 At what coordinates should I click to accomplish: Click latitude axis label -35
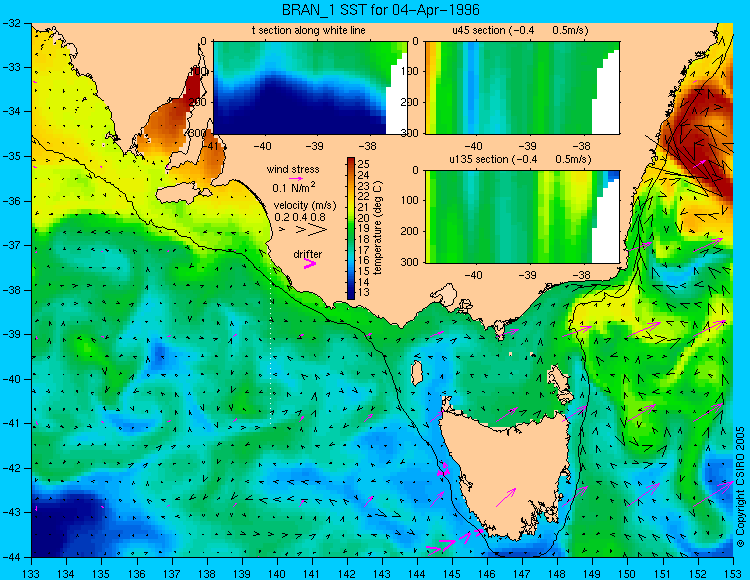(x=11, y=156)
